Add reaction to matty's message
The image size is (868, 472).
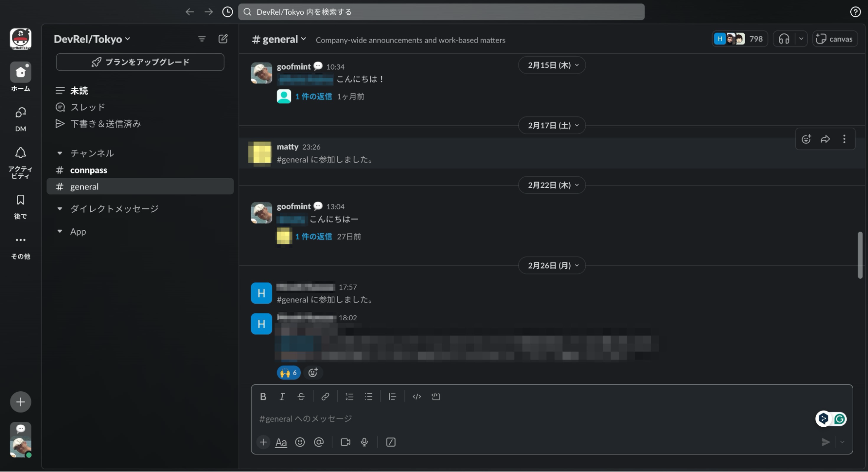coord(806,139)
